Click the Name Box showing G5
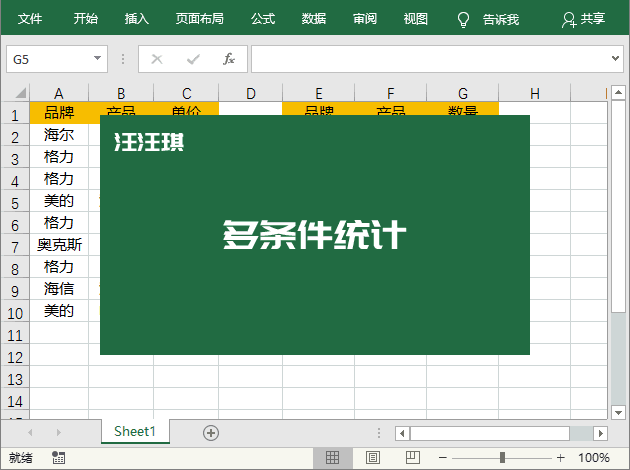630x470 pixels. pyautogui.click(x=57, y=59)
